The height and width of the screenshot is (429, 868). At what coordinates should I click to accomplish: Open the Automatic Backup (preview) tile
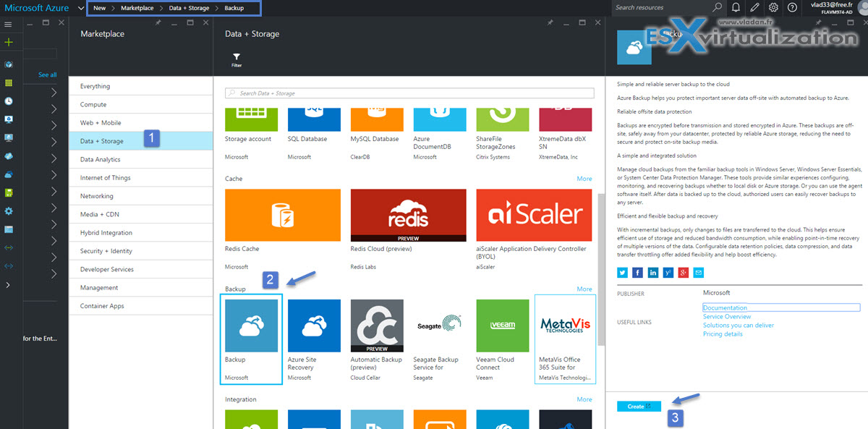pyautogui.click(x=377, y=340)
